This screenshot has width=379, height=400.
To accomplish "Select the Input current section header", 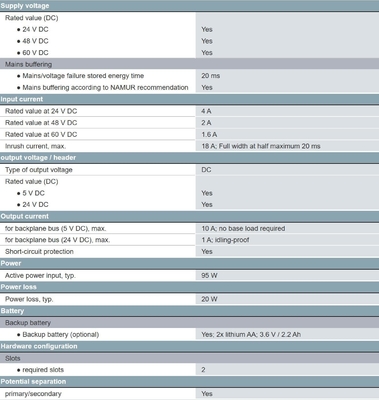I will point(189,99).
